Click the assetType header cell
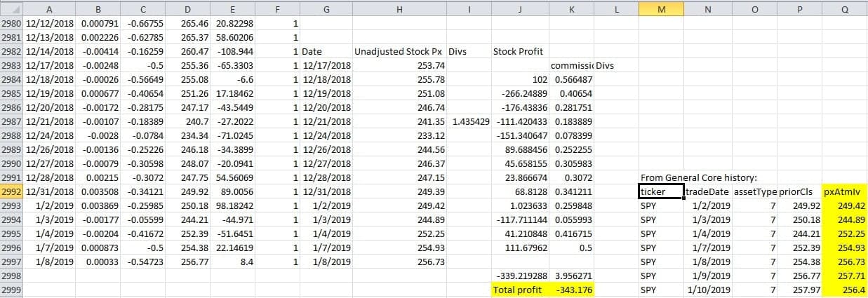This screenshot has height=298, width=868. [x=754, y=191]
